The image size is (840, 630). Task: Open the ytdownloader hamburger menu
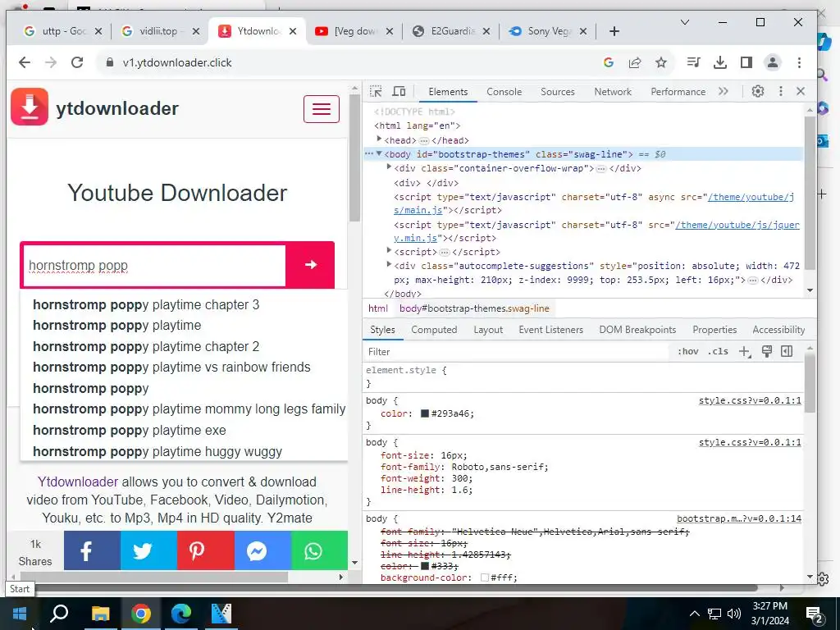[x=322, y=109]
